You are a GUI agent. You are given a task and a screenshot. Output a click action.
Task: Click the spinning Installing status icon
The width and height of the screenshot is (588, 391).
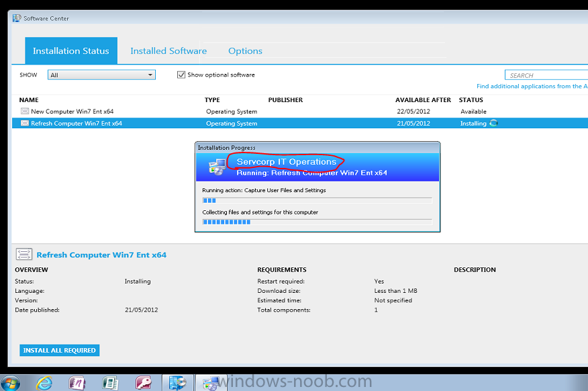point(493,123)
